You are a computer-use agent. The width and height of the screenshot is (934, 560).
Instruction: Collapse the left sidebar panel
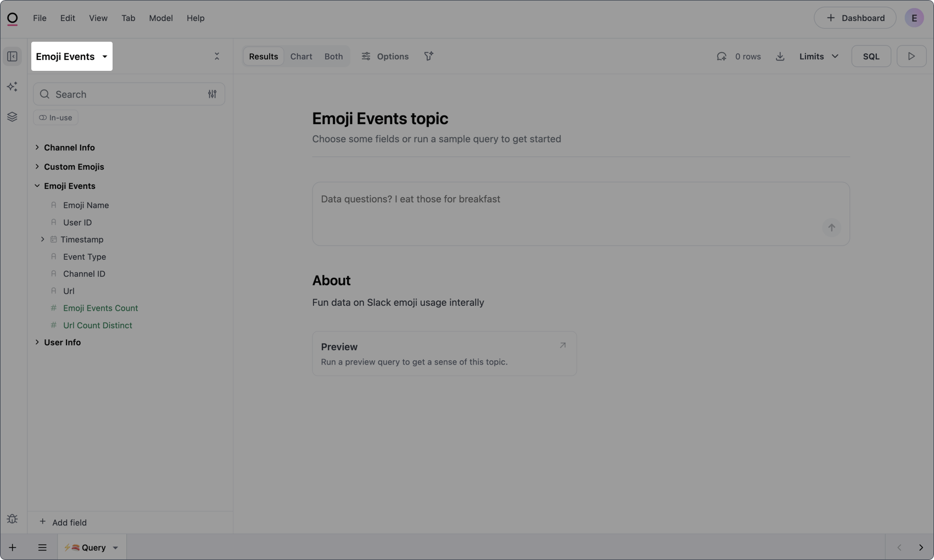click(12, 56)
